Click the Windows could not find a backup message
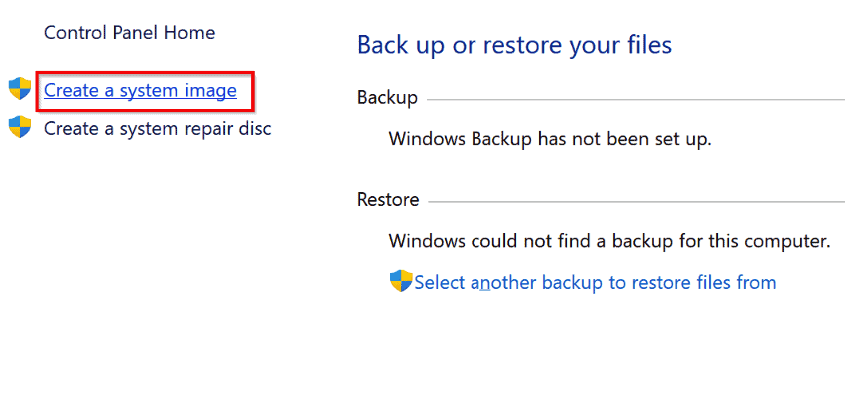 coord(609,240)
